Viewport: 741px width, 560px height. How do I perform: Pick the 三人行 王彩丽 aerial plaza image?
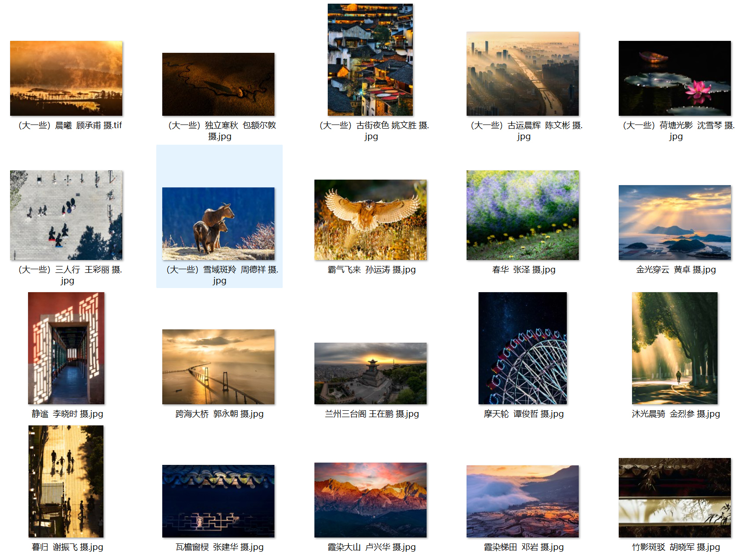[66, 215]
